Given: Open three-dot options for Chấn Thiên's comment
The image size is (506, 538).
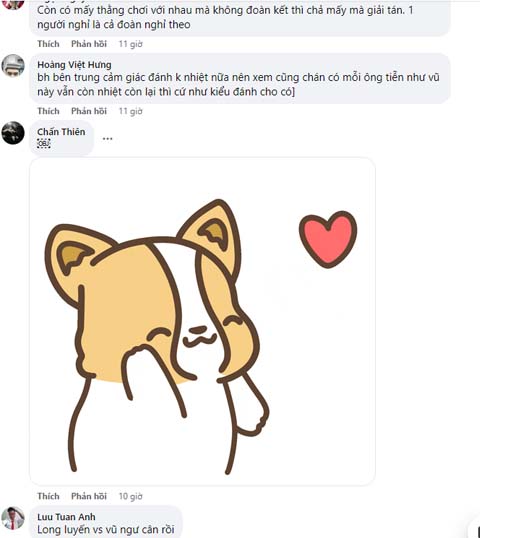Looking at the screenshot, I should (107, 139).
